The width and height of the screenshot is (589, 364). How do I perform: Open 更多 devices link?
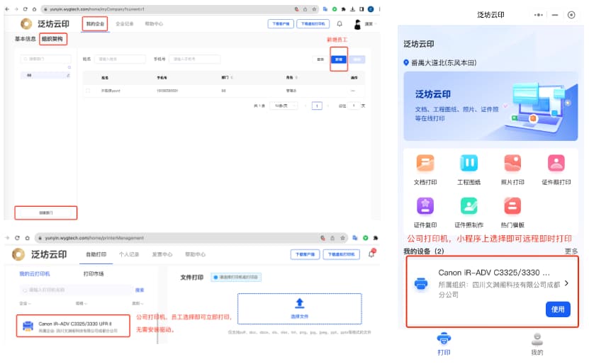point(571,251)
